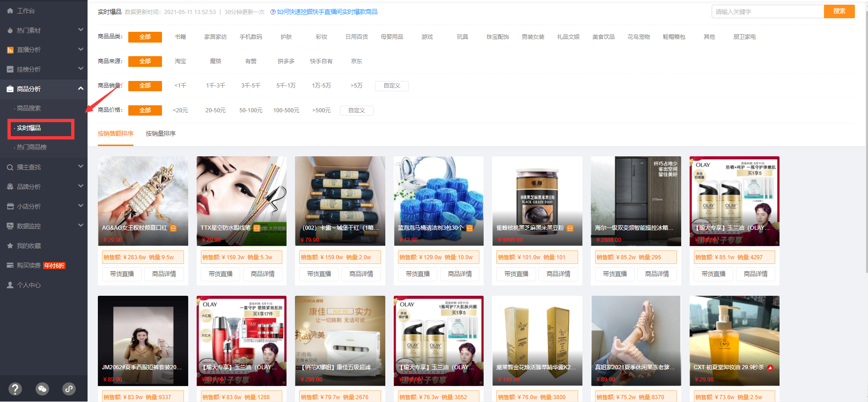Open 商品详情 for TTX星空防水眼线笔
The height and width of the screenshot is (402, 868).
263,274
